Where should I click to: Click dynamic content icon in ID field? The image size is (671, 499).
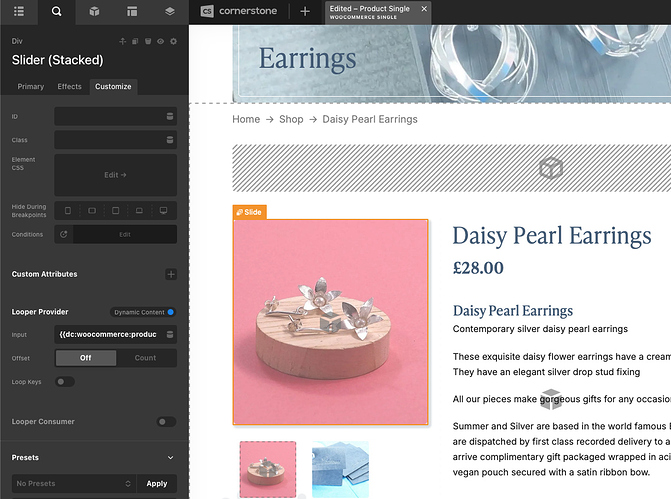[171, 117]
